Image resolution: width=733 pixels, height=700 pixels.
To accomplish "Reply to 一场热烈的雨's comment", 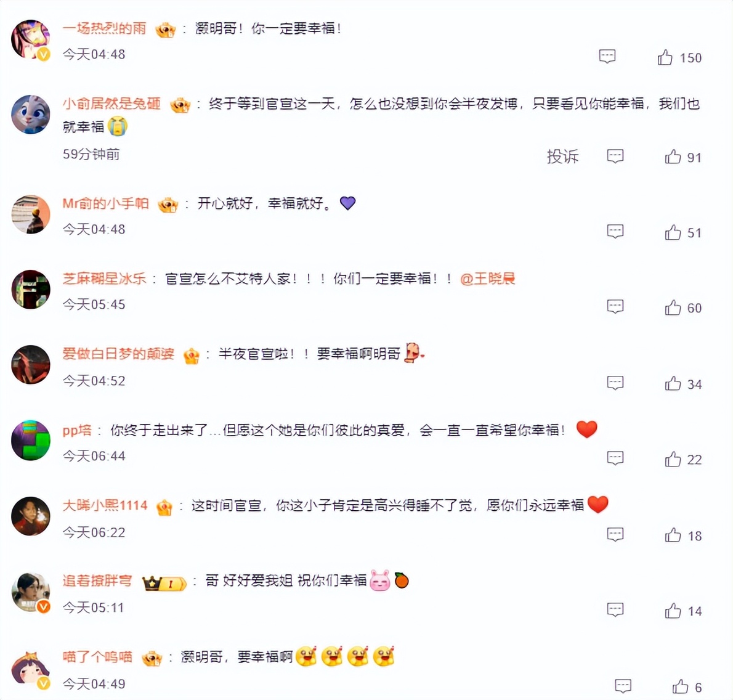I will [607, 57].
